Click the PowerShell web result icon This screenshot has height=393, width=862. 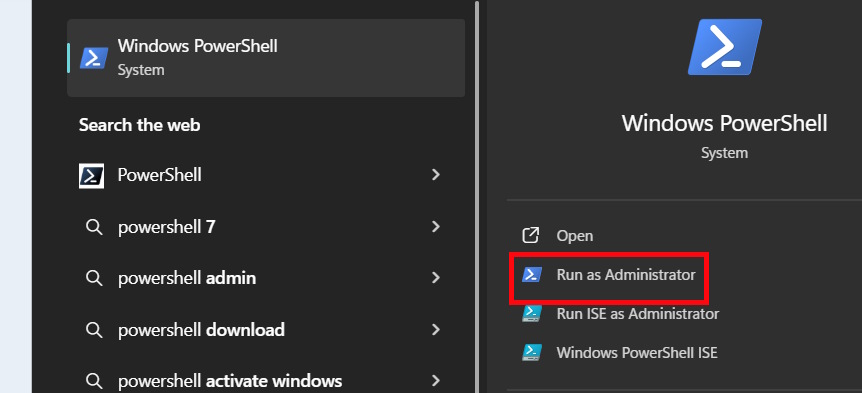point(91,175)
